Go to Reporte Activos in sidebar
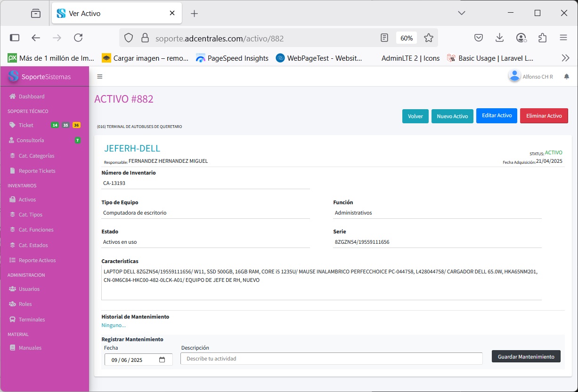 (x=37, y=260)
